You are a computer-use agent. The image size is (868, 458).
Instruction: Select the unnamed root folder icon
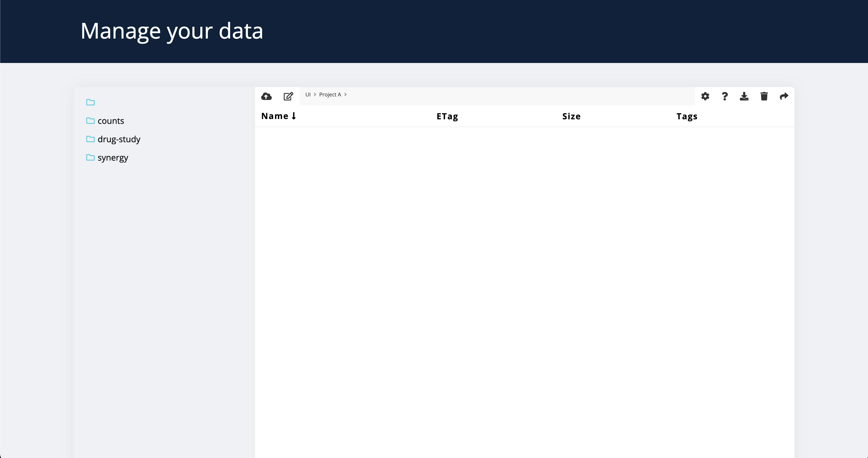tap(90, 102)
